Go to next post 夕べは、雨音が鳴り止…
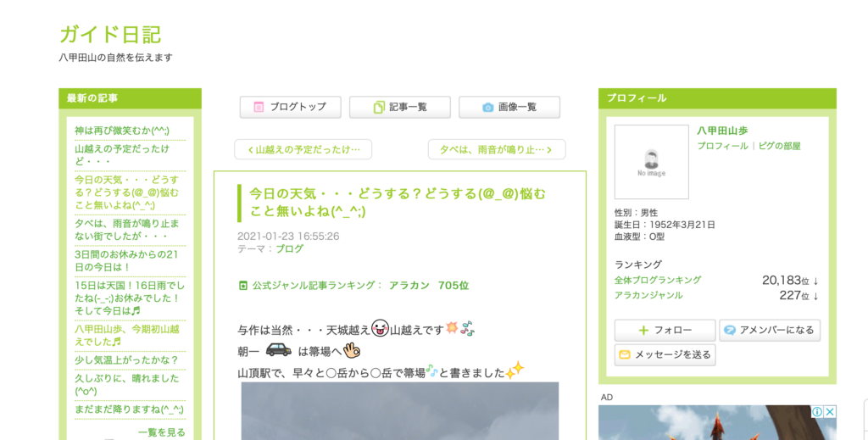This screenshot has height=440, width=868. 497,149
